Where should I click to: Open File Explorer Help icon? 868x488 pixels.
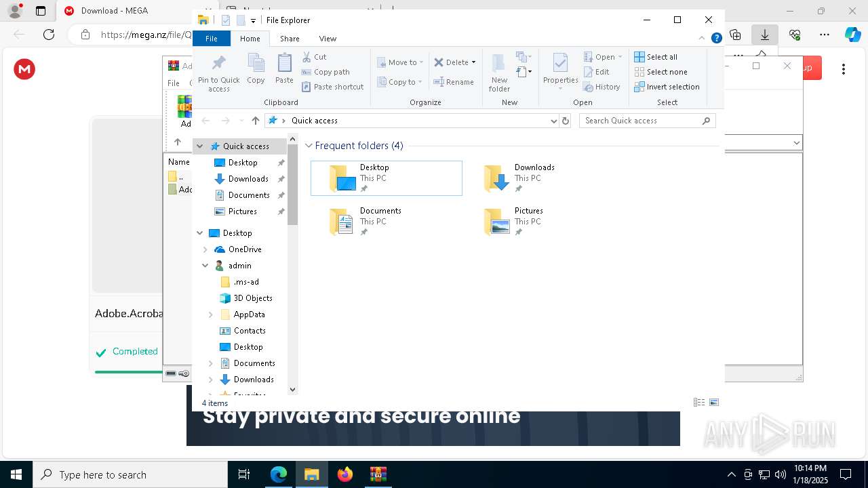click(x=716, y=39)
